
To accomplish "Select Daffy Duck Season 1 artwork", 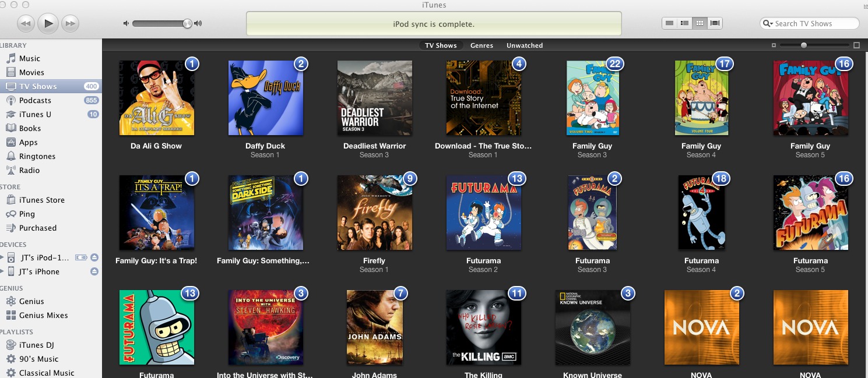I will 265,98.
